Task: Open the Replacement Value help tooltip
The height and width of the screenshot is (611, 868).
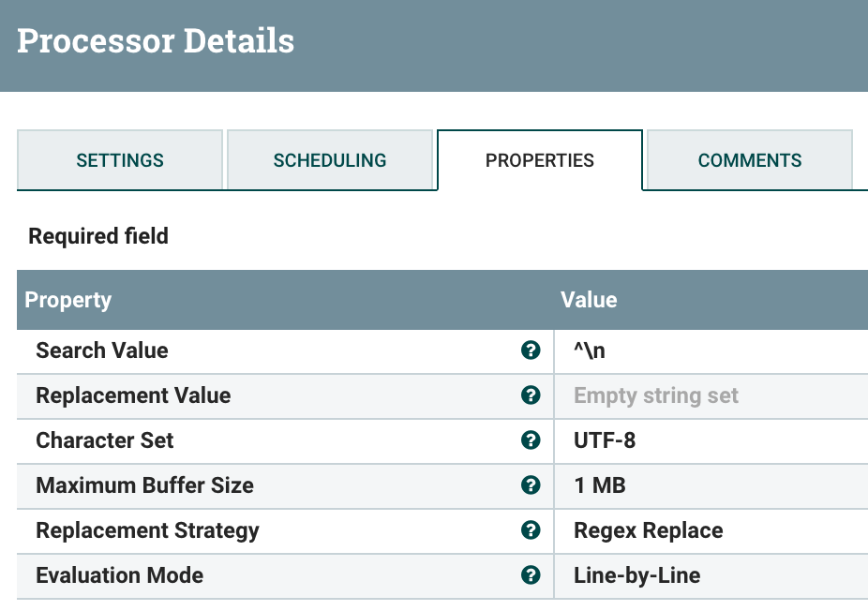Action: 531,395
